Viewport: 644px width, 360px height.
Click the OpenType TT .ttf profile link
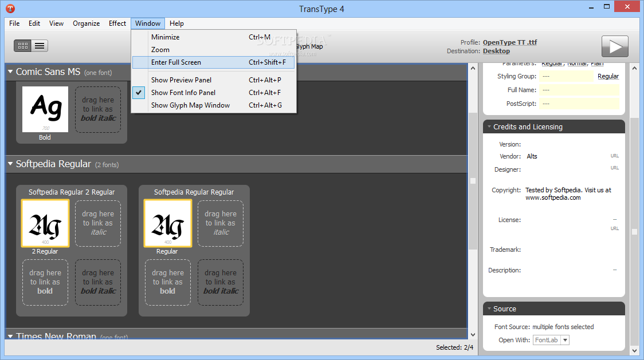(x=510, y=42)
